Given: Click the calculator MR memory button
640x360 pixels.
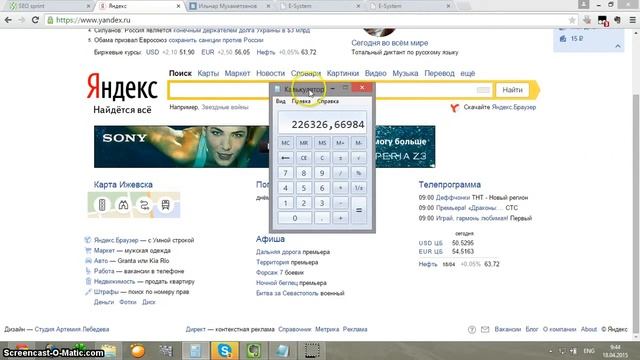Looking at the screenshot, I should point(304,143).
